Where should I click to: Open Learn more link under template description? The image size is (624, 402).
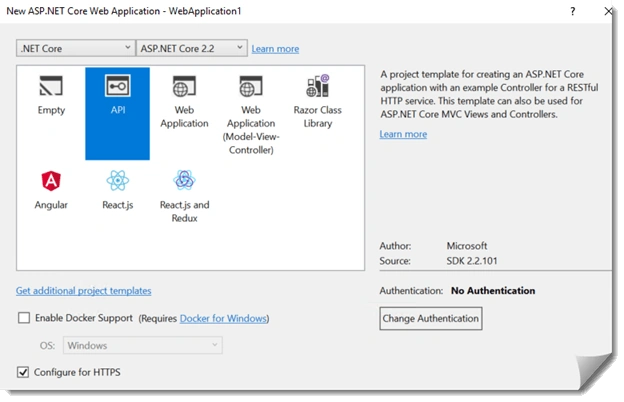click(x=403, y=134)
